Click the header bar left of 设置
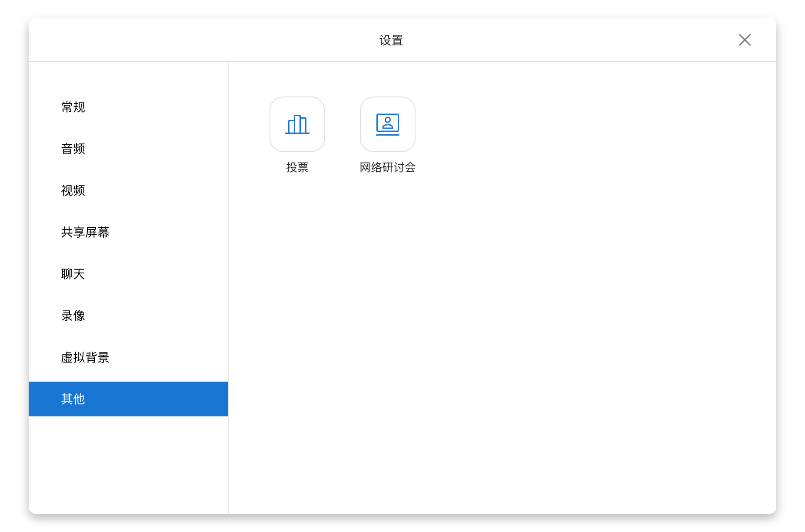Screen dimensions: 805x532 196,40
